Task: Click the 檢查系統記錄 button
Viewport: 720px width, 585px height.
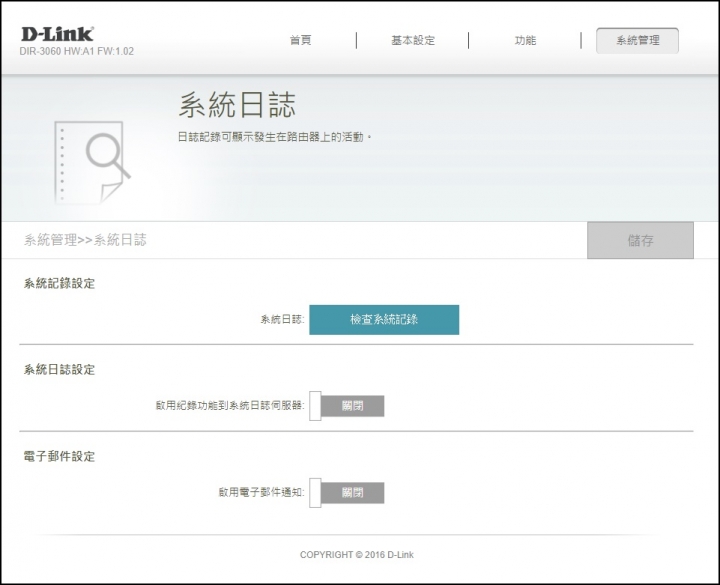Action: click(x=384, y=320)
